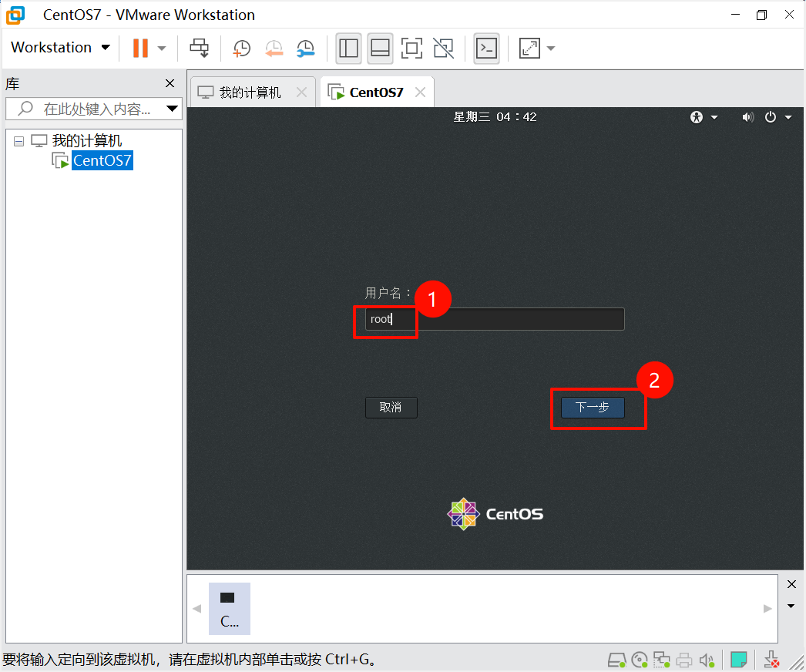Open the snapshot manager
The width and height of the screenshot is (806, 672).
[x=306, y=49]
